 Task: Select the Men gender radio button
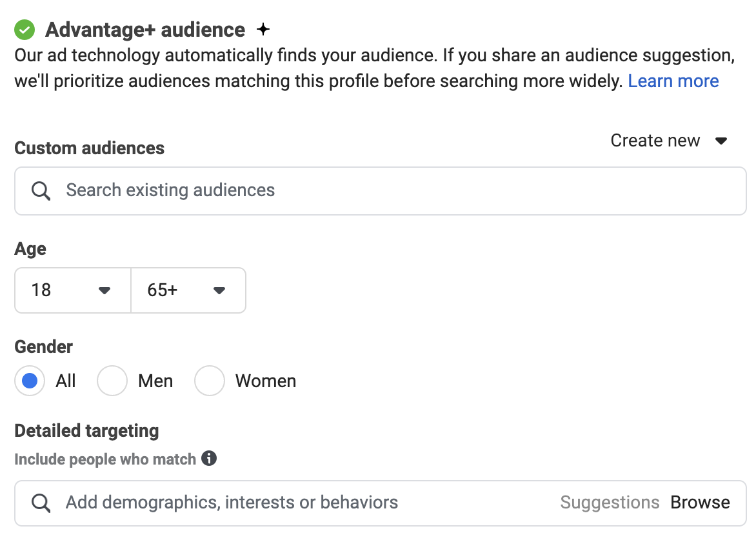point(112,381)
